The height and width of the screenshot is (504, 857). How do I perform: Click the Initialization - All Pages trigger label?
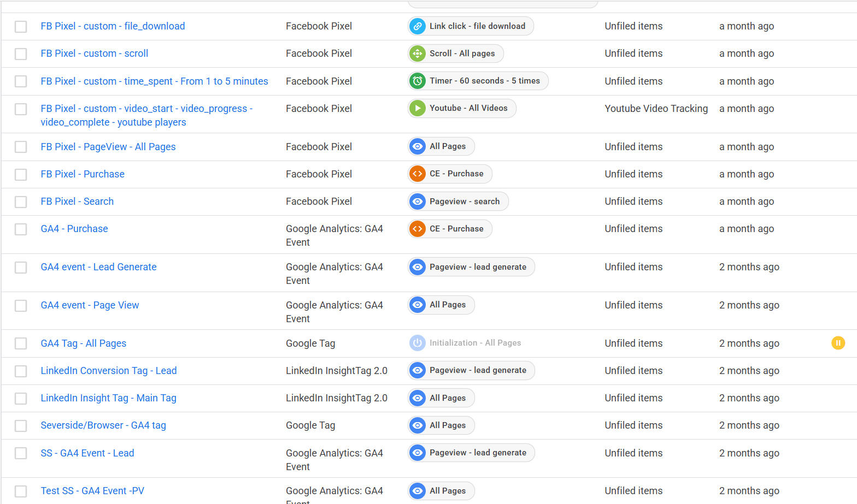[476, 343]
